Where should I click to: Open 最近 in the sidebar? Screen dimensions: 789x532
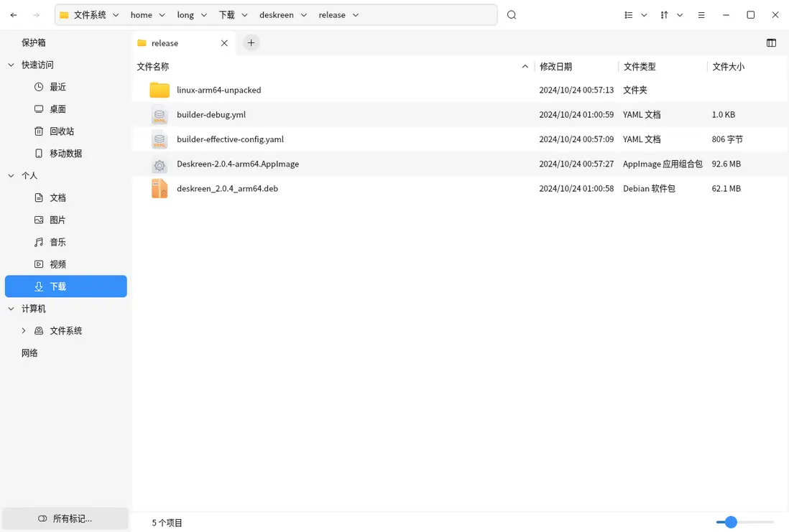[66, 87]
